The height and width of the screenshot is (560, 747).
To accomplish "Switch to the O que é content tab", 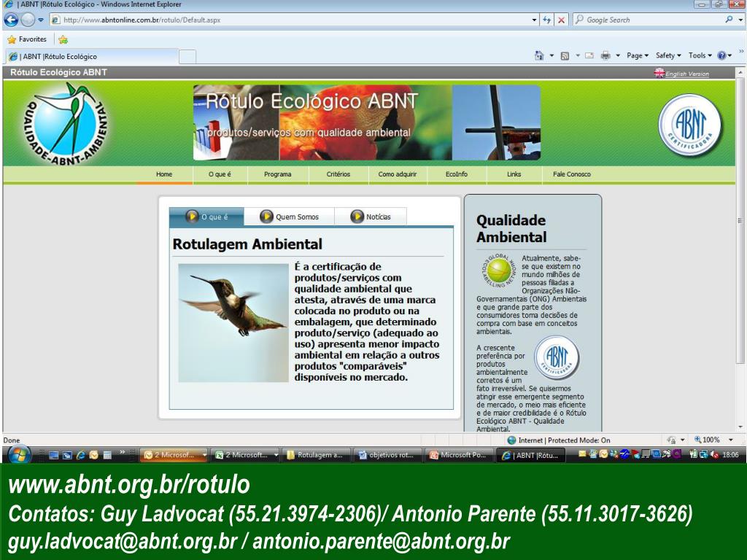I will [206, 217].
